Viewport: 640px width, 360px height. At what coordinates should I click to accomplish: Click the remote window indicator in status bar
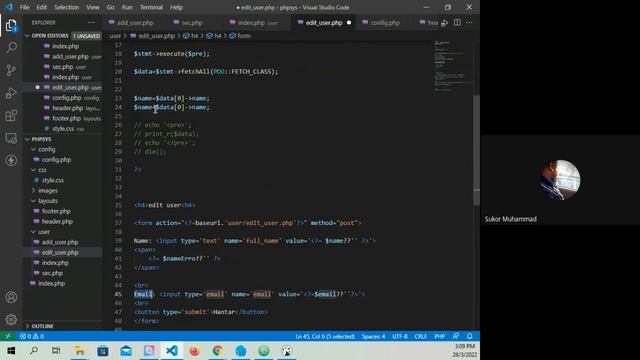point(8,336)
